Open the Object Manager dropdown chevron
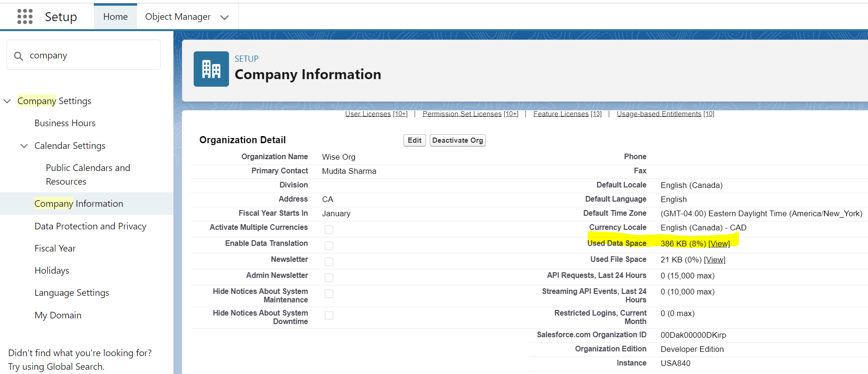The image size is (868, 374). (225, 17)
